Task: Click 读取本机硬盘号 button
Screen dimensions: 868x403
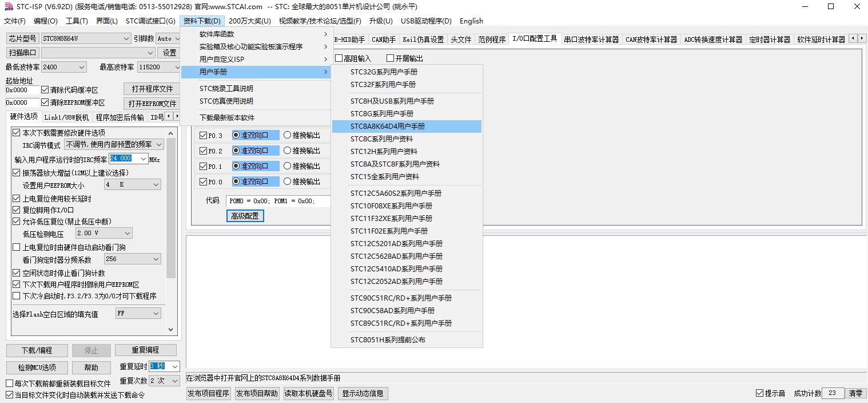Action: click(309, 393)
